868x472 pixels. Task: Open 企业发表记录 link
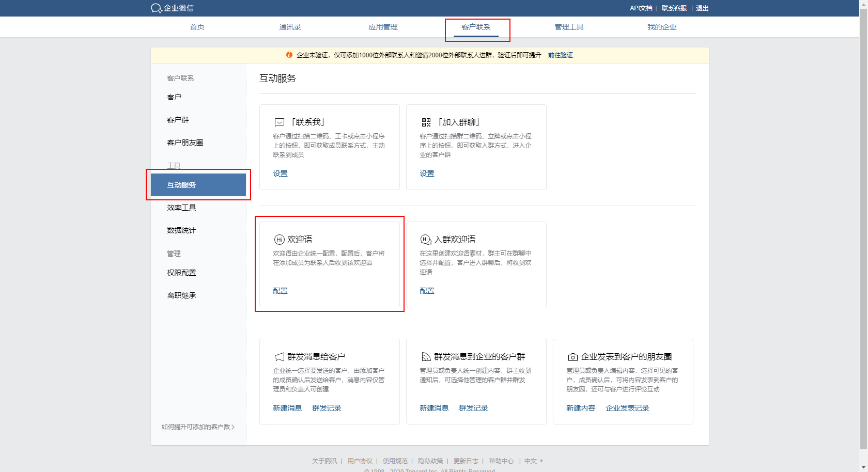pos(627,408)
